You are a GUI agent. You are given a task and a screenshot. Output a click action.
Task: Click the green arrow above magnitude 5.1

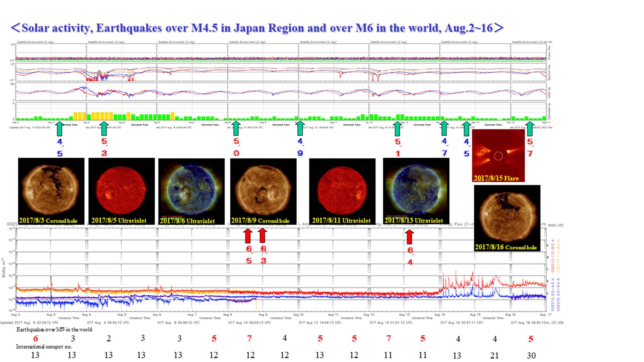coord(398,129)
